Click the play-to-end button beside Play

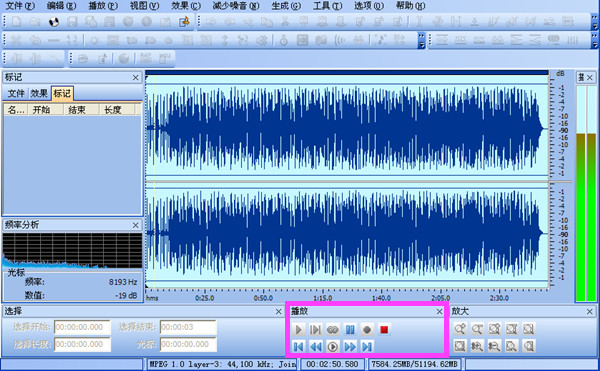[x=316, y=329]
